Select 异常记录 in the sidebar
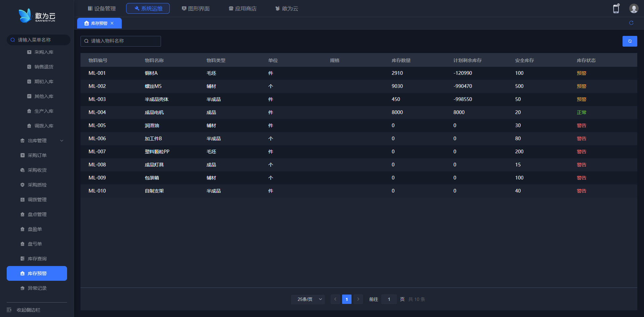The height and width of the screenshot is (317, 644). [37, 288]
